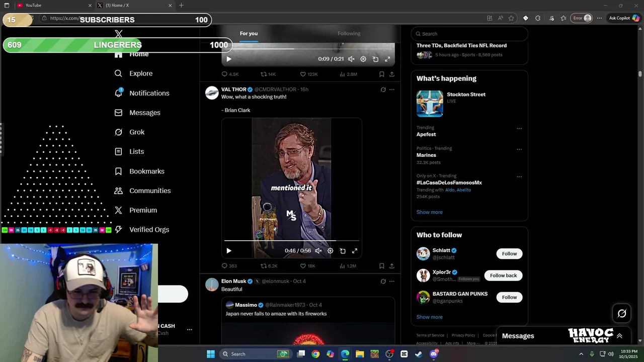Click the page vertical scrollbar
The image size is (644, 362).
pos(640,73)
